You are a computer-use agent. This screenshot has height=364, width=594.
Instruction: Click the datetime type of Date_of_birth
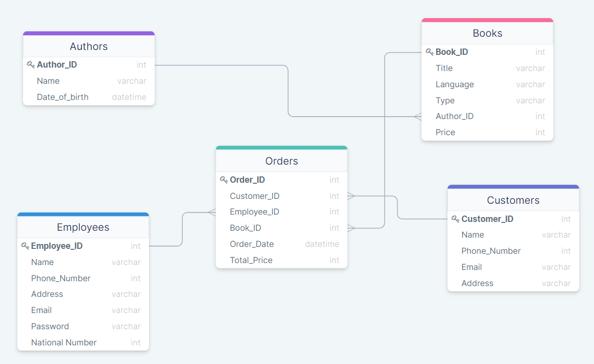click(x=129, y=97)
